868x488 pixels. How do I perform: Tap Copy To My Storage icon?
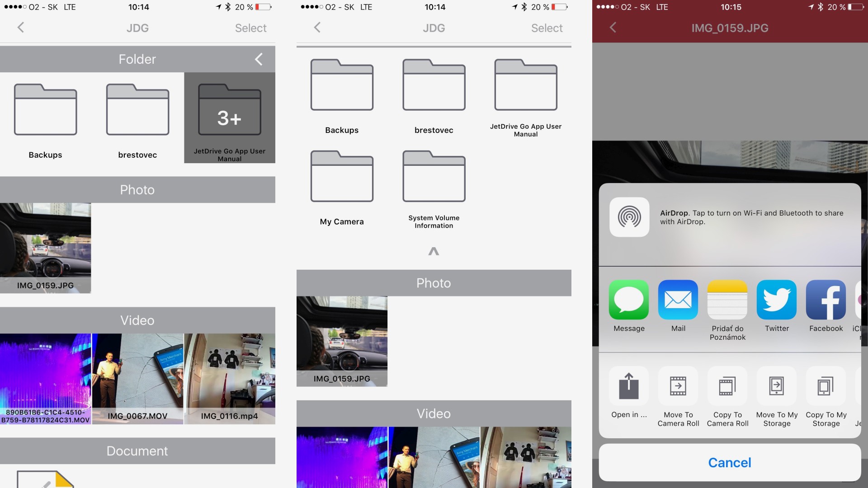[826, 386]
